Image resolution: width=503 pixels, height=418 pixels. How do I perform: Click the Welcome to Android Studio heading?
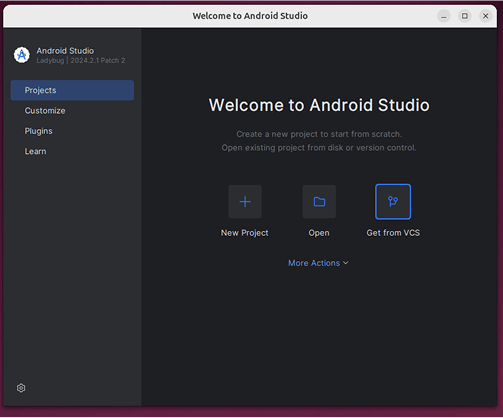pyautogui.click(x=319, y=105)
